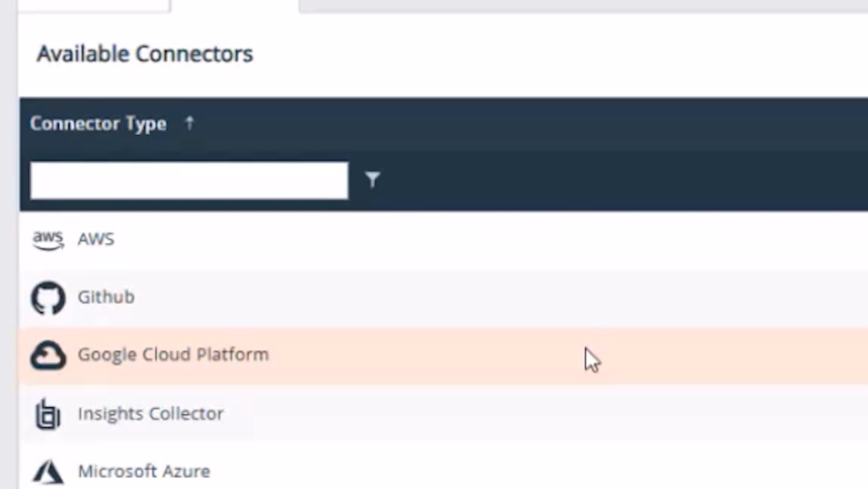Click the Google Cloud Platform cloud icon
The height and width of the screenshot is (489, 868).
tap(48, 355)
